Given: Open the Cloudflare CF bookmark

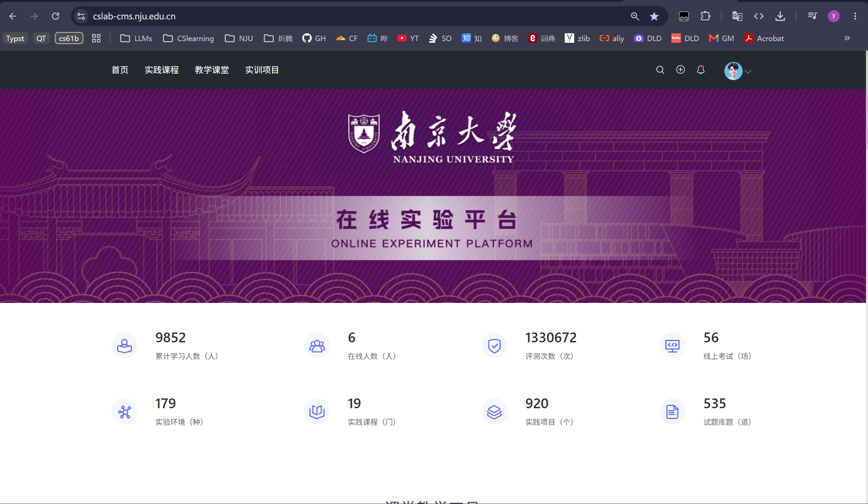Looking at the screenshot, I should (x=346, y=38).
